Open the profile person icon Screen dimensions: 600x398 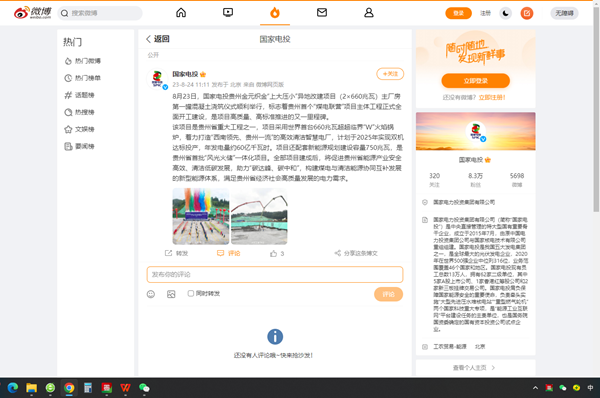click(x=368, y=13)
